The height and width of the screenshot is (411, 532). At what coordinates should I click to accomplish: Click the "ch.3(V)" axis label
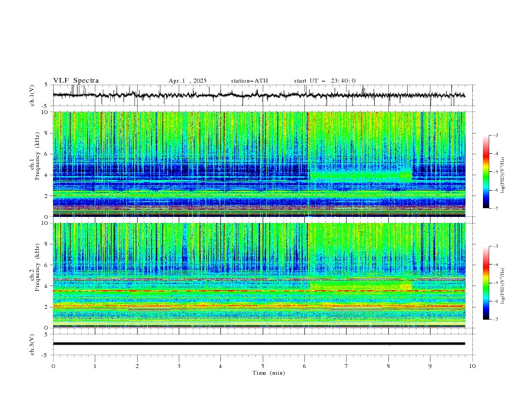32,345
